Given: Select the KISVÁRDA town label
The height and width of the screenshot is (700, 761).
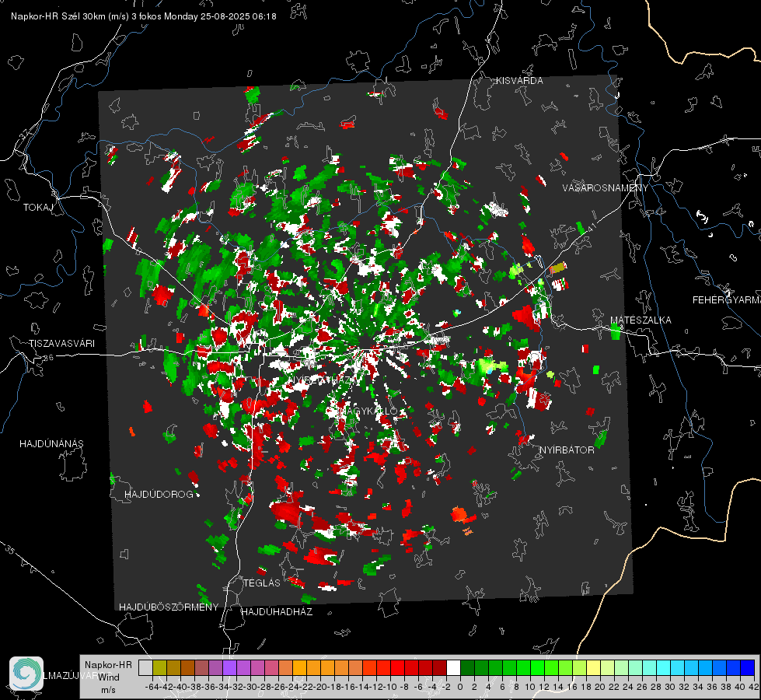Looking at the screenshot, I should tap(519, 81).
